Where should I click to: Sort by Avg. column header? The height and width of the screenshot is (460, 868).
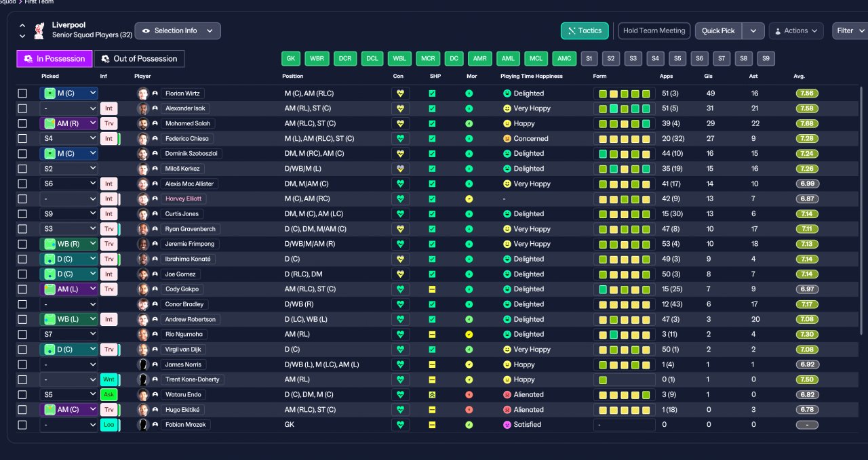(799, 76)
